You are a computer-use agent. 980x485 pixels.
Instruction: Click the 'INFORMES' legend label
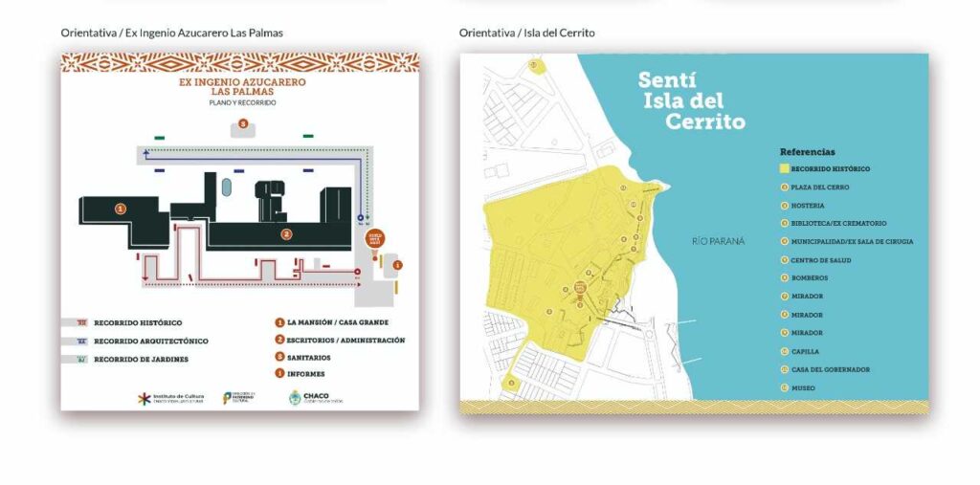tap(306, 374)
